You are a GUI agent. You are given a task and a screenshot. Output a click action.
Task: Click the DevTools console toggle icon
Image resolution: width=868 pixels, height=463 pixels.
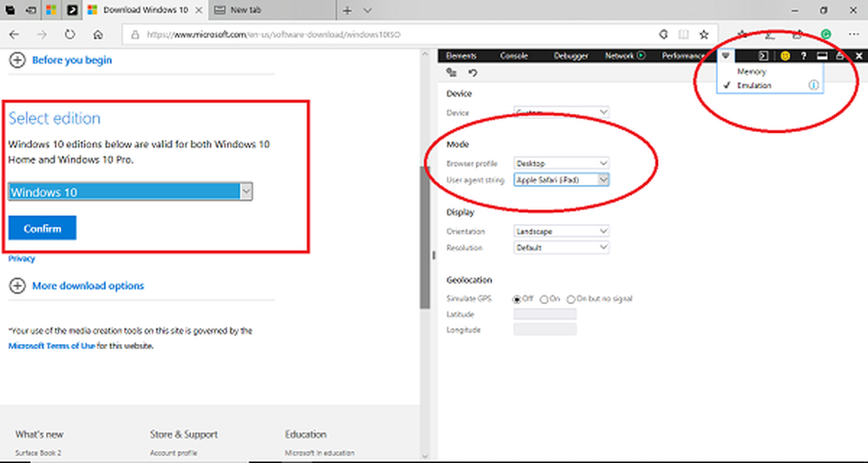(x=763, y=56)
